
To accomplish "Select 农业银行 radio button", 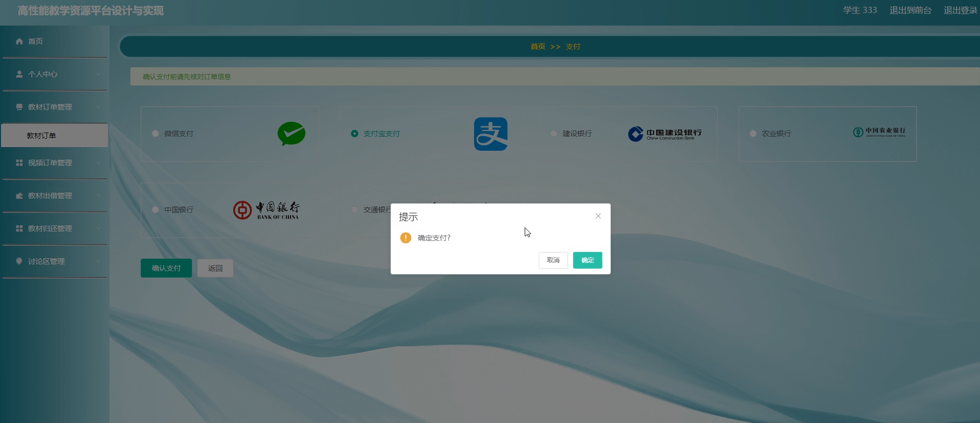I will 753,134.
